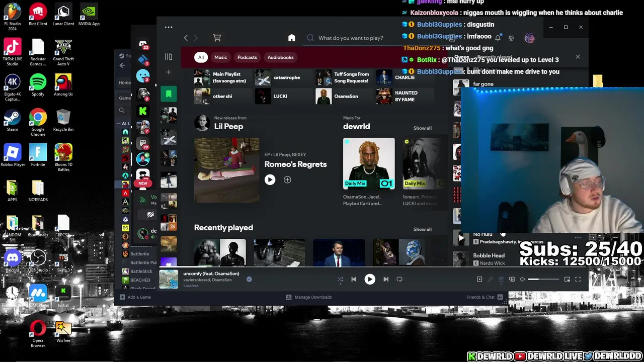Open the Romeo's Regrets cover art
This screenshot has width=644, height=362.
pyautogui.click(x=227, y=170)
